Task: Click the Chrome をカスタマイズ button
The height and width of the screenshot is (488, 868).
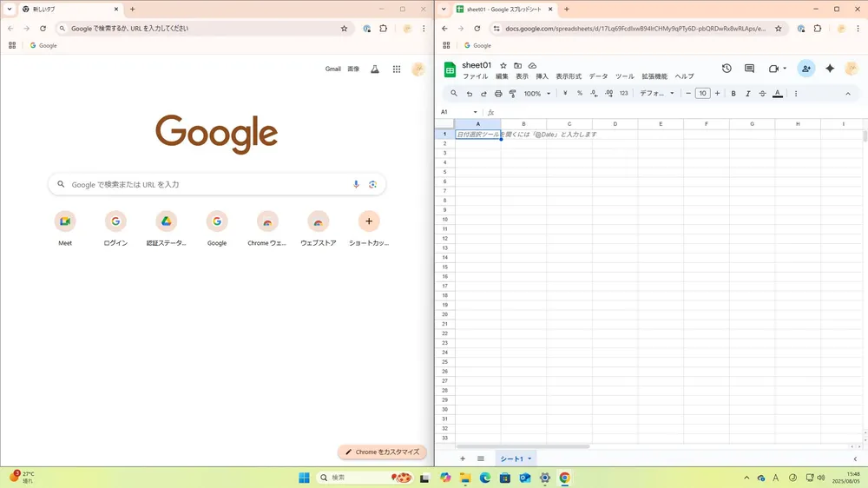Action: (x=382, y=452)
